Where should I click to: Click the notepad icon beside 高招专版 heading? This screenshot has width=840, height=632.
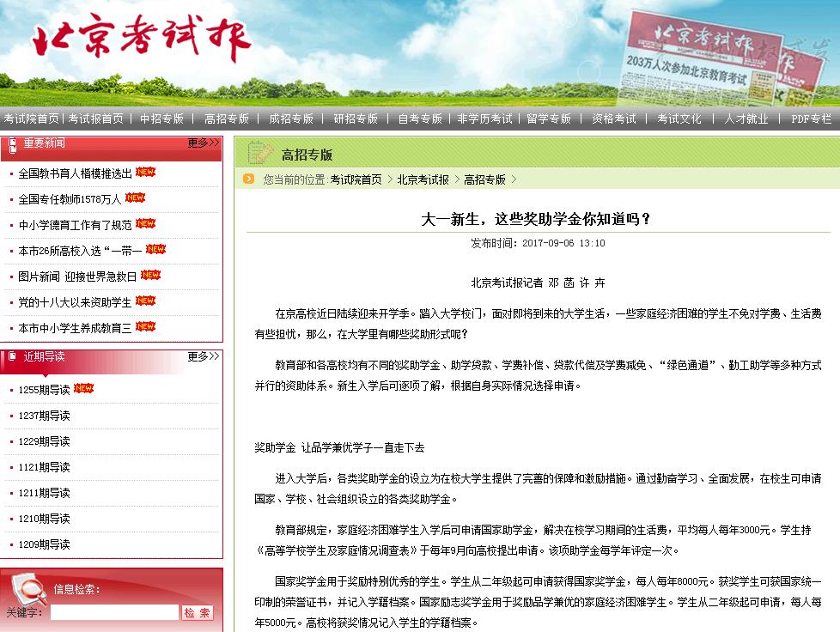click(259, 153)
